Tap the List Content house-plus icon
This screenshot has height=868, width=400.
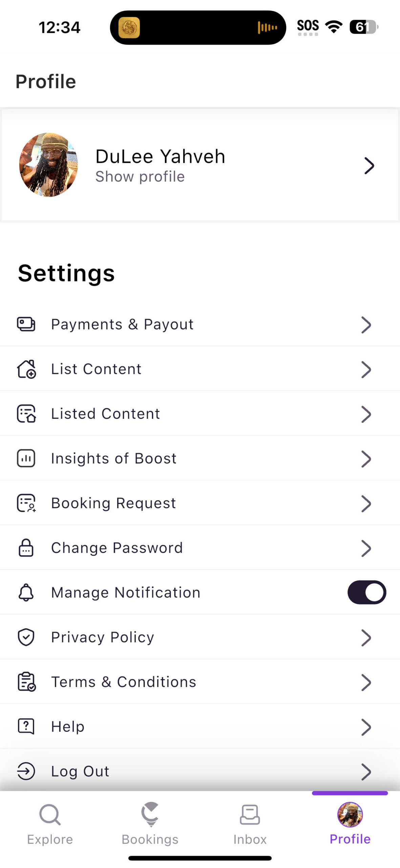click(x=26, y=369)
